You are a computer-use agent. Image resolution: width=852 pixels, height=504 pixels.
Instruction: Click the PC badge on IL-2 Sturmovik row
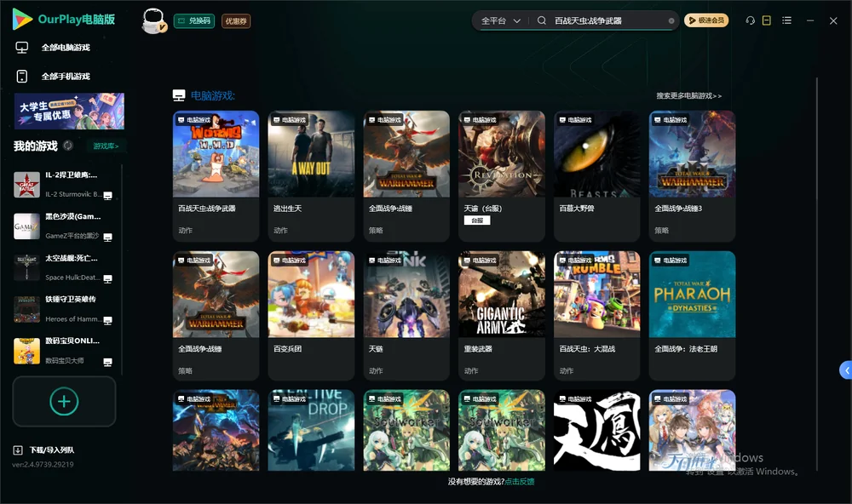[x=107, y=196]
